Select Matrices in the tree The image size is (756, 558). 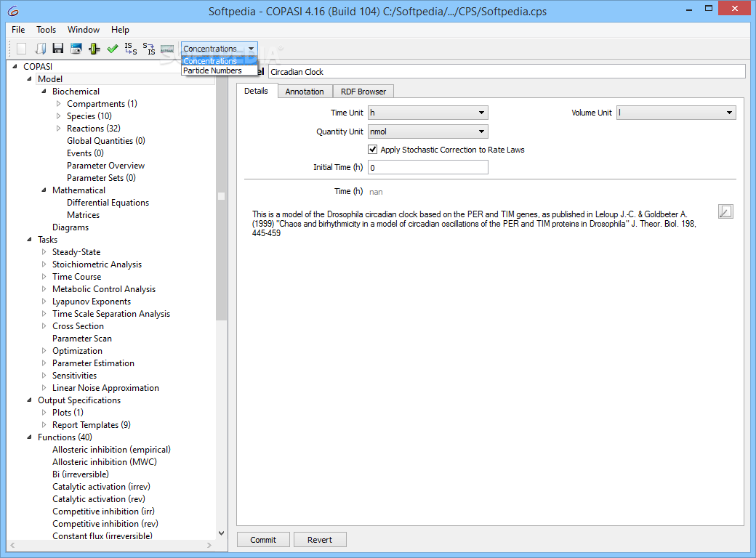(x=84, y=215)
